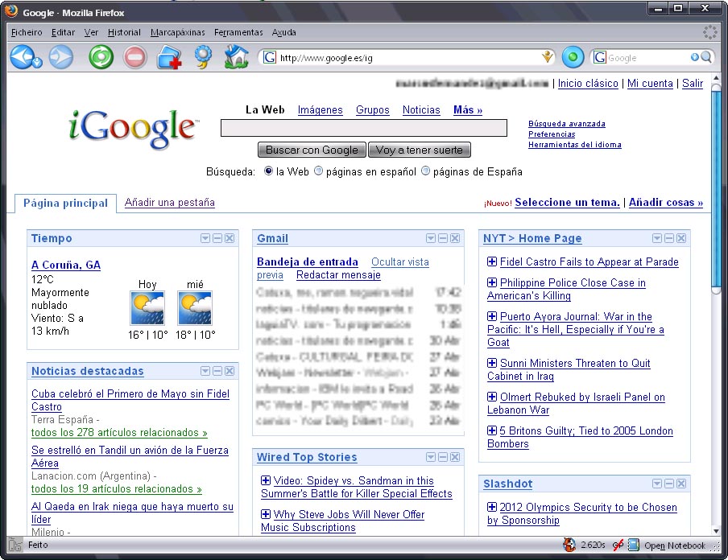Click the Firefox-style icon in status bar

(569, 545)
